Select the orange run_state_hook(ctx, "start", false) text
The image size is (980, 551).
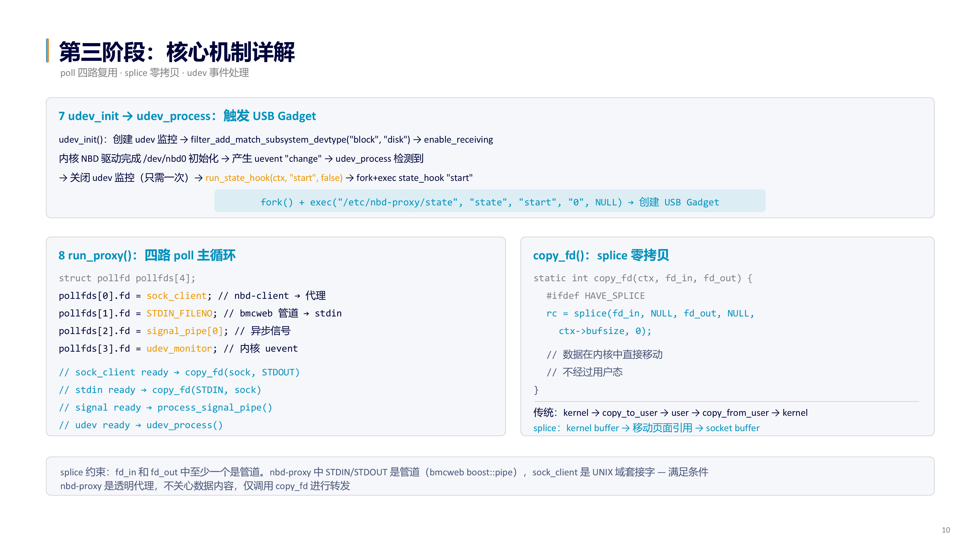tap(274, 178)
